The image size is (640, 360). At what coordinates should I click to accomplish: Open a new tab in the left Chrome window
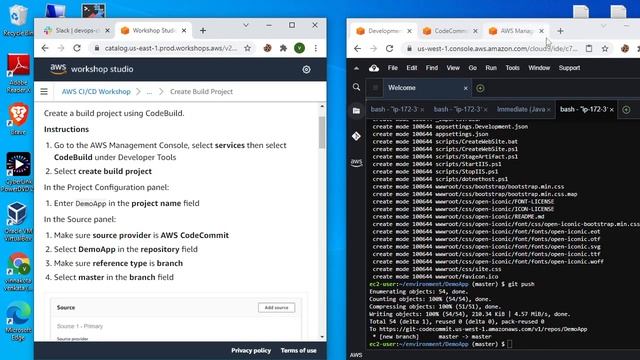coord(203,31)
